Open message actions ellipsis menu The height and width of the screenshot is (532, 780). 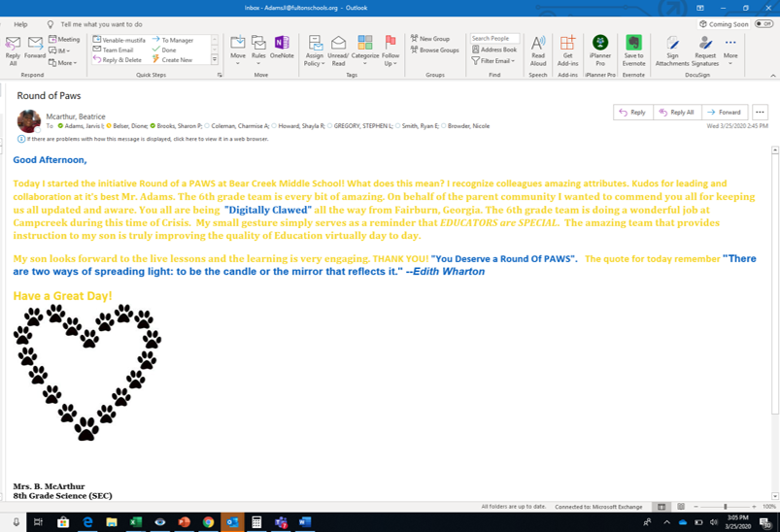[760, 112]
